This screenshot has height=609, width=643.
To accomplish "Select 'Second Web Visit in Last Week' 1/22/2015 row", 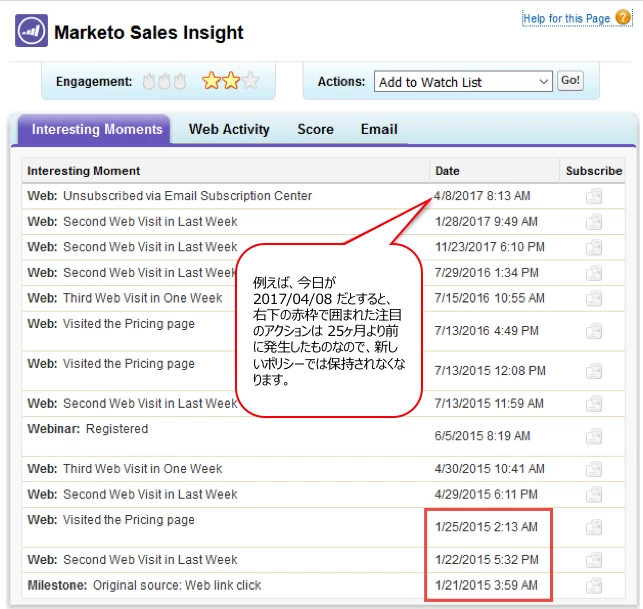I will coord(150,560).
